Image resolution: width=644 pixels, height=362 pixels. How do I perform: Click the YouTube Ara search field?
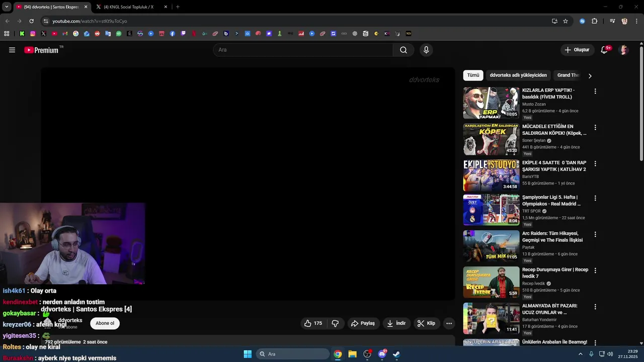pyautogui.click(x=303, y=50)
